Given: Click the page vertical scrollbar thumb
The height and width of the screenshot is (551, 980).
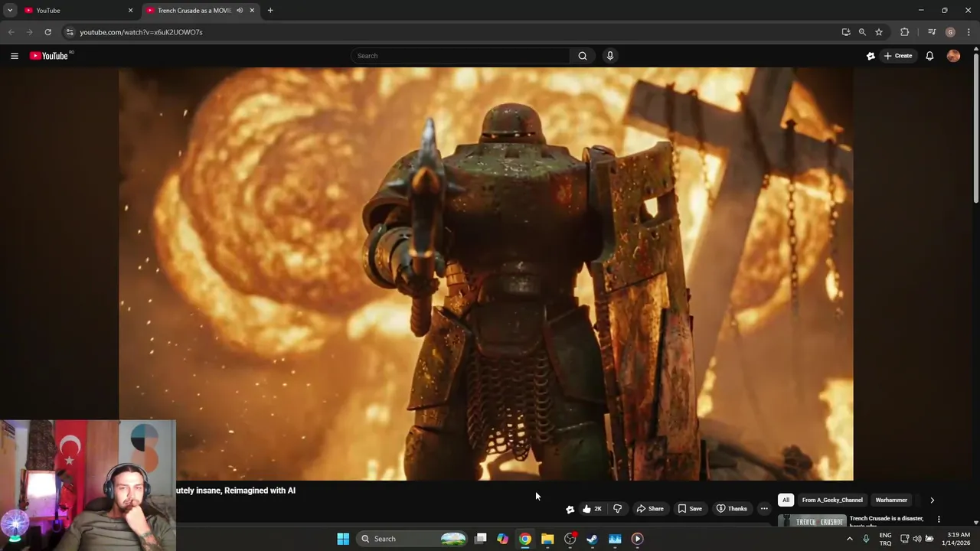Looking at the screenshot, I should tap(975, 127).
